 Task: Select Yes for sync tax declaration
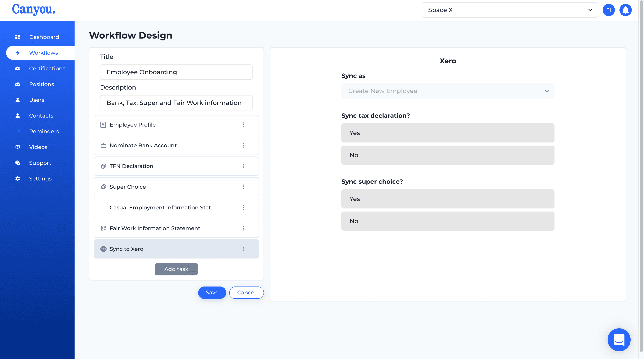click(x=448, y=133)
